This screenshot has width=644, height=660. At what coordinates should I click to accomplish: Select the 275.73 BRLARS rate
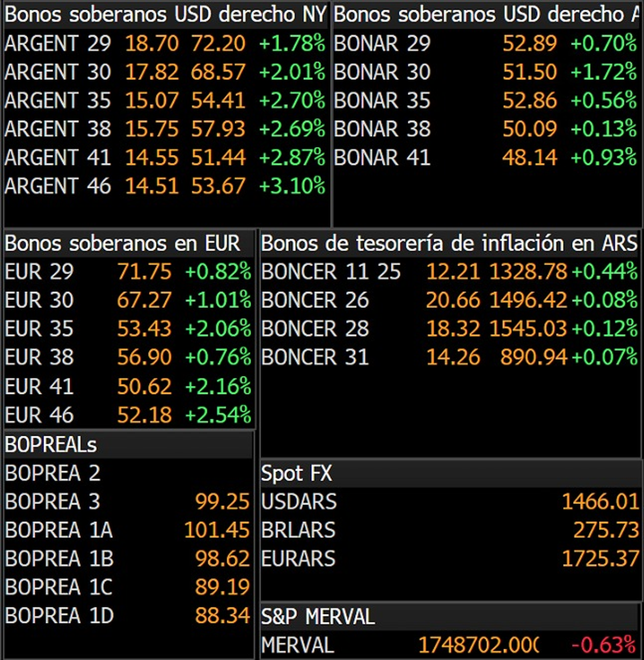pos(606,530)
